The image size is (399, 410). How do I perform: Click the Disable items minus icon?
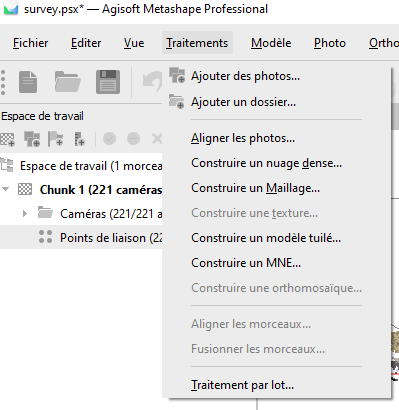click(133, 138)
